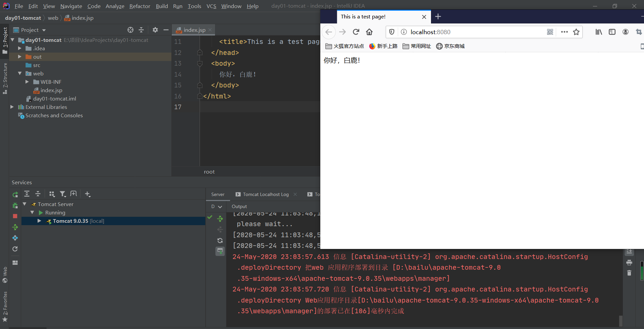Print the console output

[629, 262]
